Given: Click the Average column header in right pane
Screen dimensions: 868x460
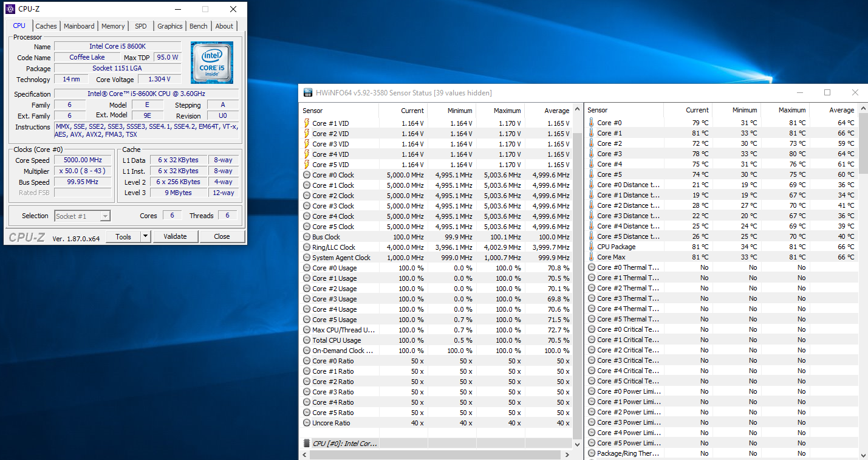Looking at the screenshot, I should click(833, 110).
